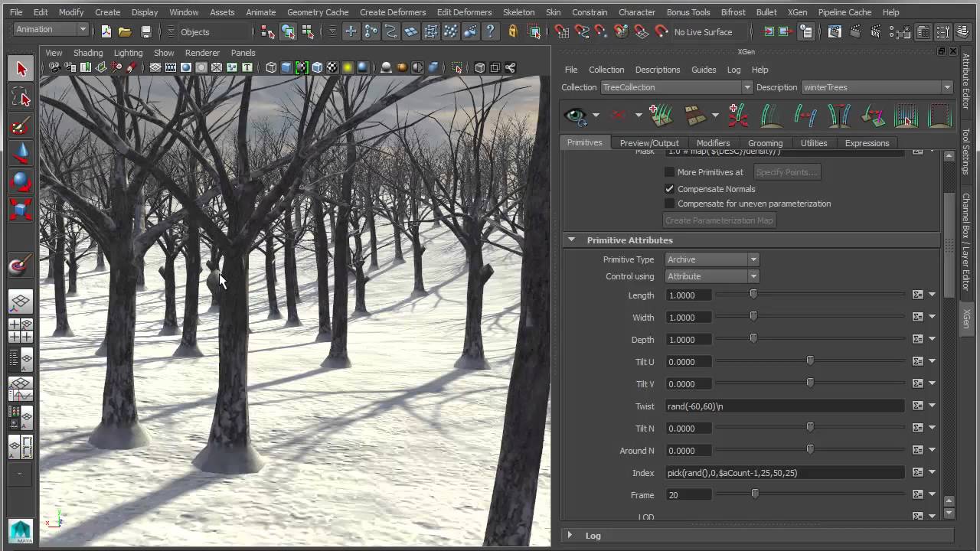Click the Open scene folder icon
Screen dimensions: 980x551
[x=125, y=32]
